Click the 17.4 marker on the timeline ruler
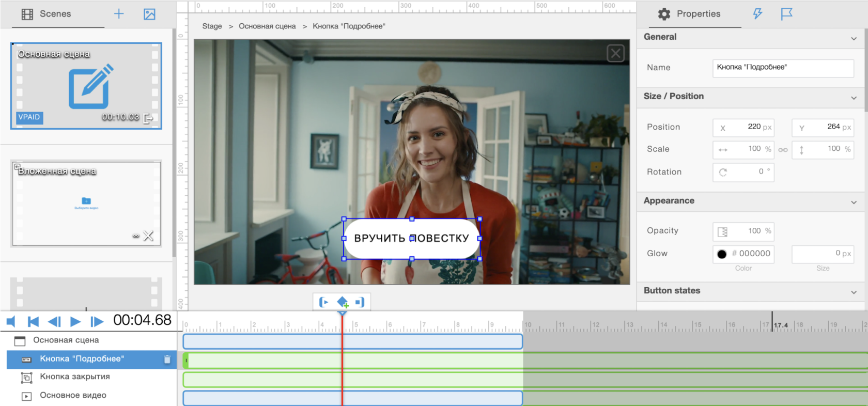 point(781,325)
